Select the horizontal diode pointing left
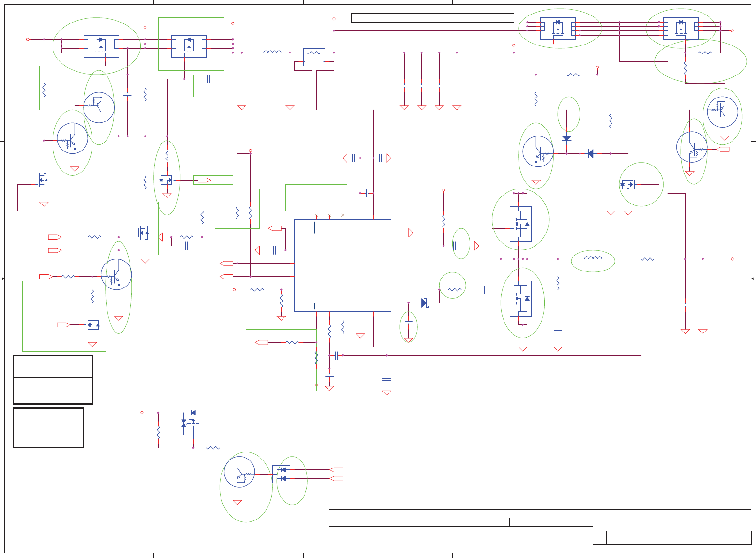Viewport: 756px width, 558px height. coord(590,153)
